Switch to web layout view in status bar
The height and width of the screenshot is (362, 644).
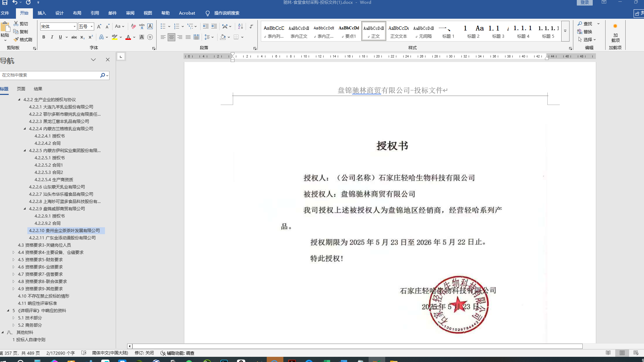coord(636,353)
